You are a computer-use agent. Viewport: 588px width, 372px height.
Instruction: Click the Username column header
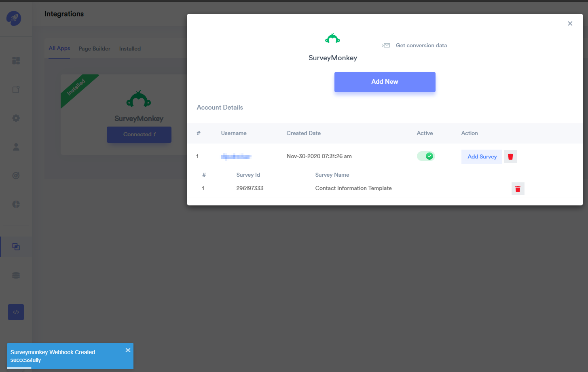(x=234, y=133)
